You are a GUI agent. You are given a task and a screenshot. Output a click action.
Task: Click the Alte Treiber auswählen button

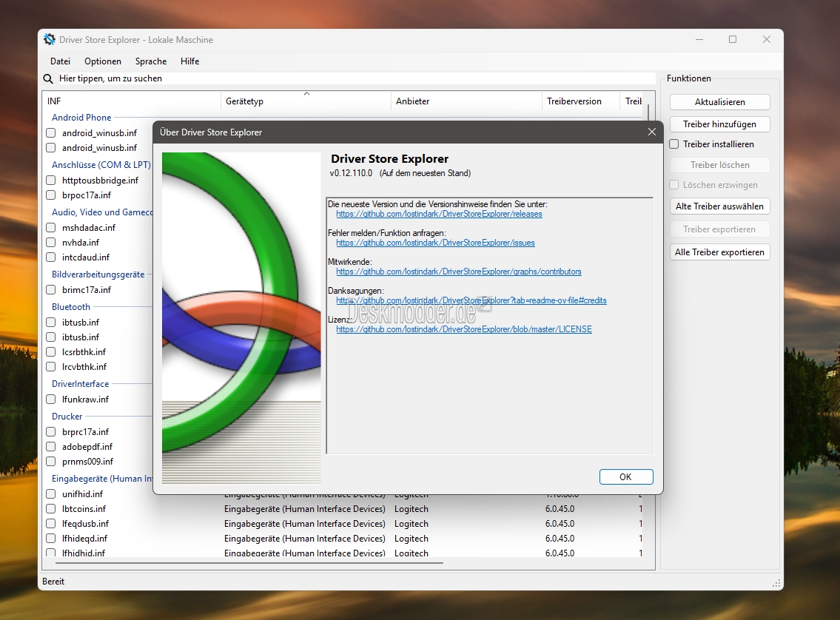coord(719,206)
